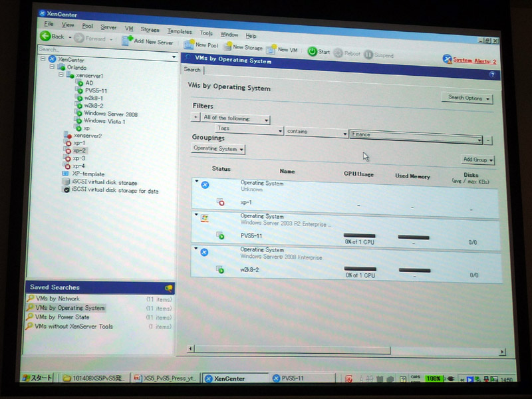Open the Pool menu
This screenshot has height=399, width=532.
tap(87, 26)
